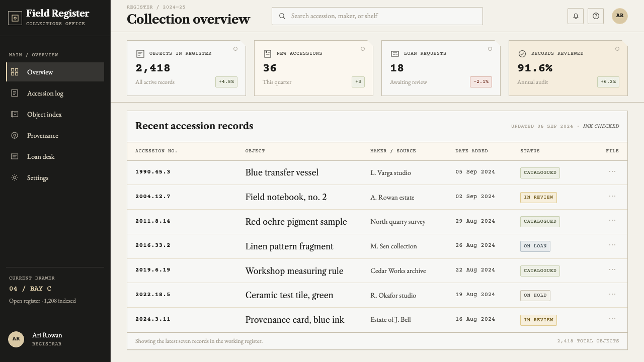The height and width of the screenshot is (362, 644).
Task: Click the 2,418 total objects footer text
Action: (x=588, y=341)
